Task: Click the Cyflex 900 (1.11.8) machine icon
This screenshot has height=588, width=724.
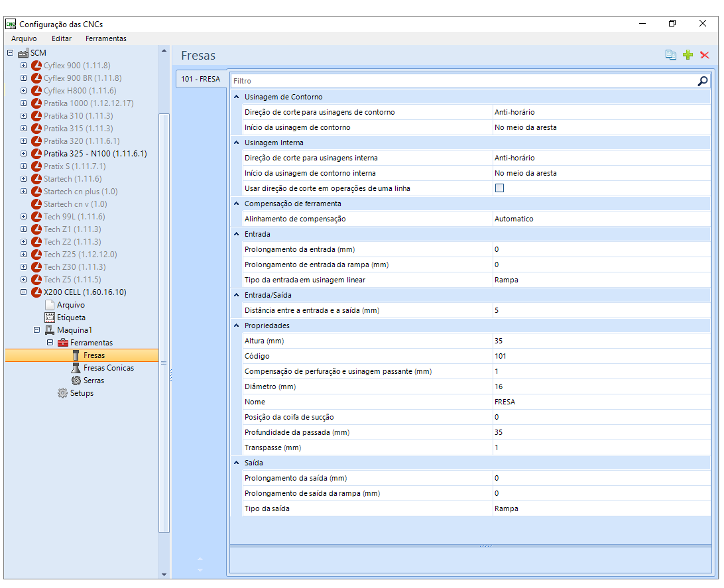Action: click(36, 66)
